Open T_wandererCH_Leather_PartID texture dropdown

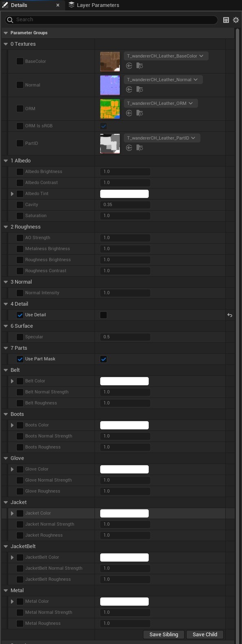click(162, 138)
